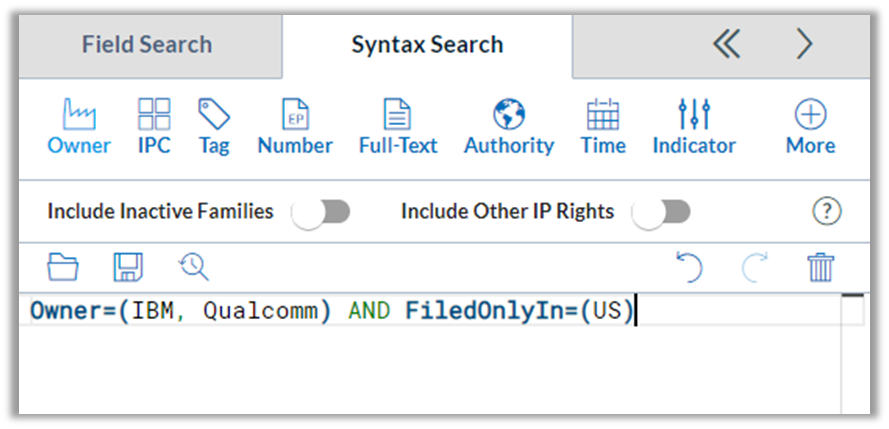Toggle Include Inactive Families switch
The height and width of the screenshot is (429, 889).
pos(321,213)
